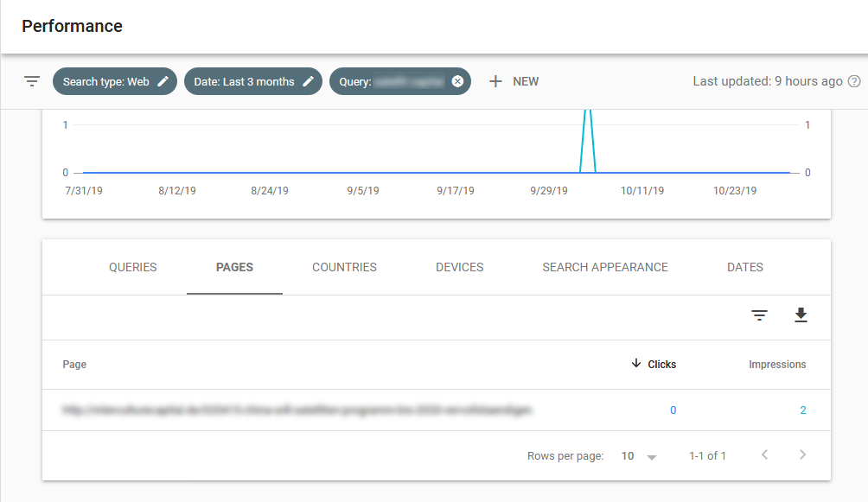
Task: Remove the Query filter with the X icon
Action: (x=457, y=80)
